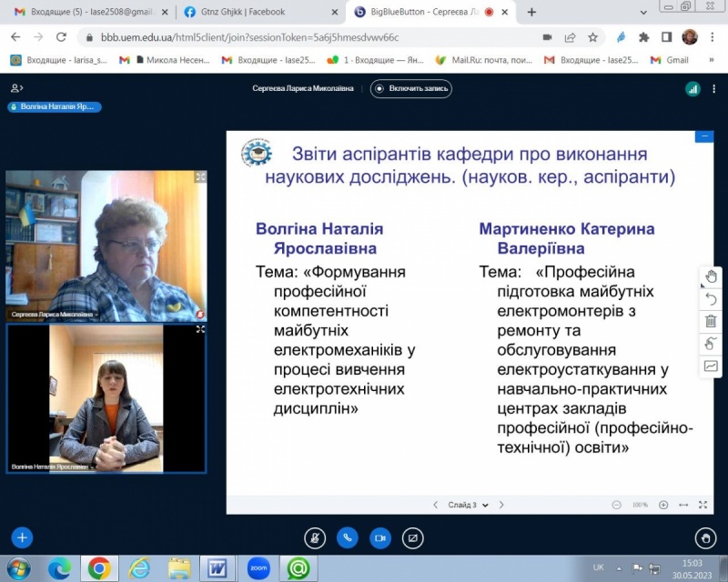Go to the next slide
The image size is (728, 582).
tap(501, 505)
